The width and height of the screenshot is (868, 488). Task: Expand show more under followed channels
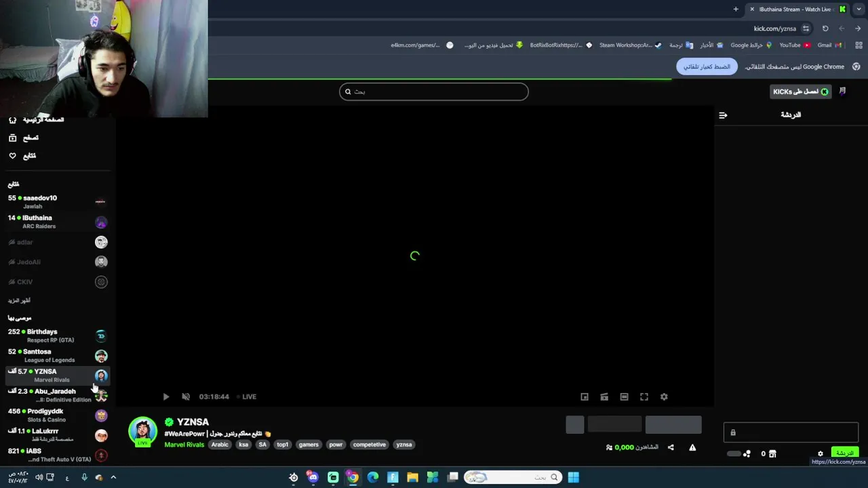click(19, 300)
